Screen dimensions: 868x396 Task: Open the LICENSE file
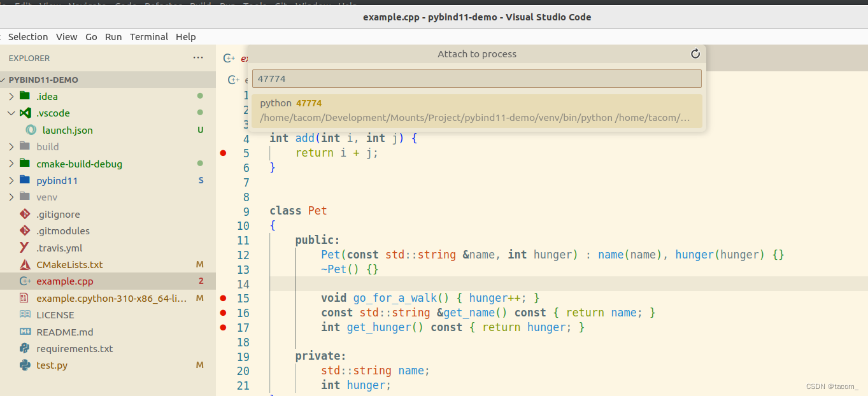(55, 315)
